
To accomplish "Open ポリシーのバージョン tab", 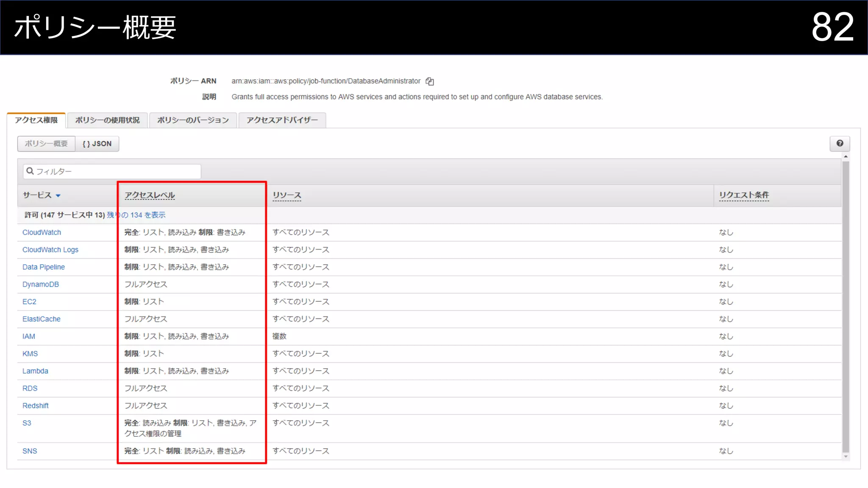I will [193, 120].
